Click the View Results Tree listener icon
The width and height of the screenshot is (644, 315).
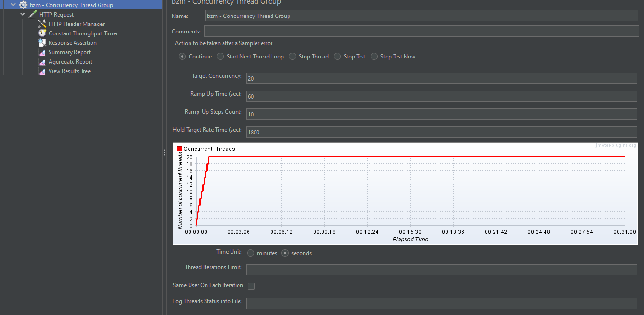point(42,71)
